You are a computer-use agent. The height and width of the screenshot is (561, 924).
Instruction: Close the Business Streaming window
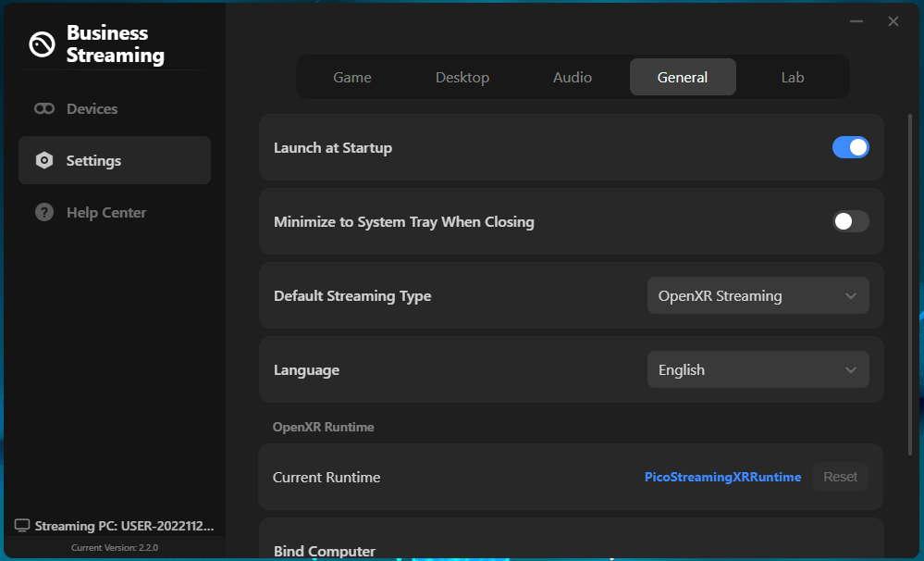tap(893, 21)
